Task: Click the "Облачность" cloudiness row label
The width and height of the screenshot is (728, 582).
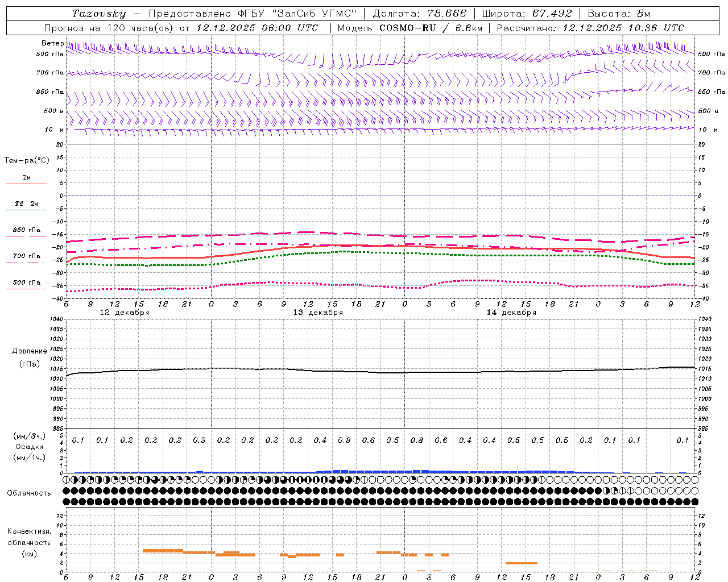Action: 29,493
